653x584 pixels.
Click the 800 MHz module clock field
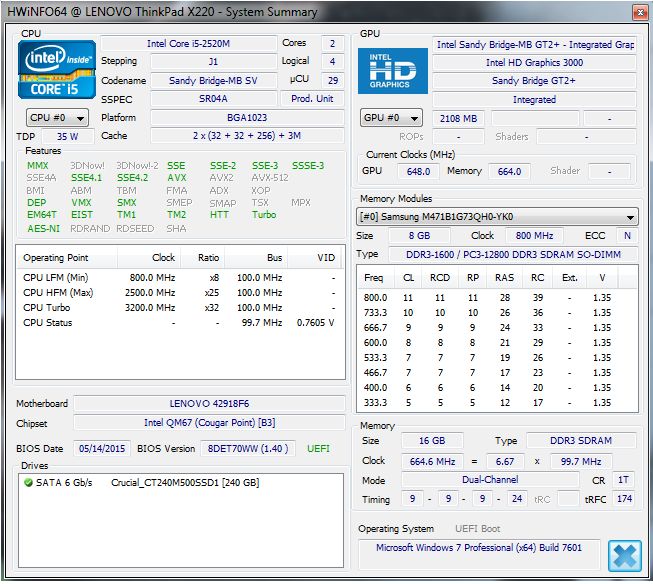click(x=534, y=236)
